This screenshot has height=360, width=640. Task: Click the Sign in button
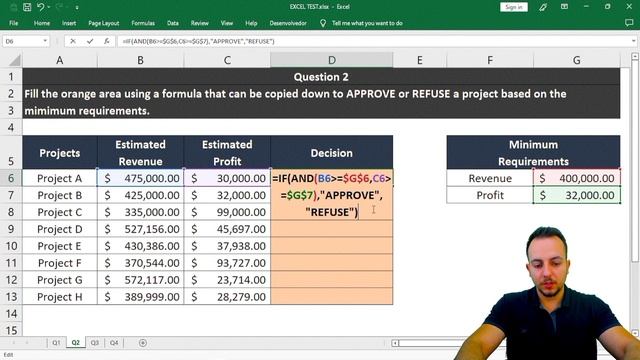(x=513, y=7)
